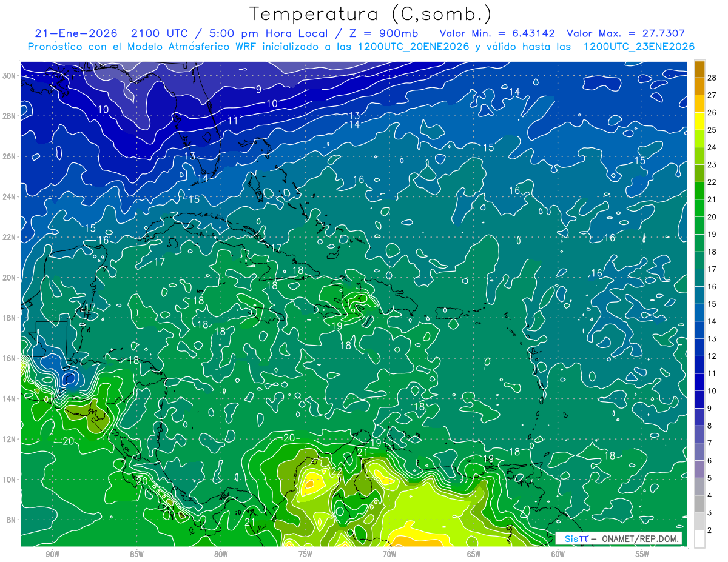Click latitude label "30N"
The height and width of the screenshot is (562, 728).
(10, 76)
